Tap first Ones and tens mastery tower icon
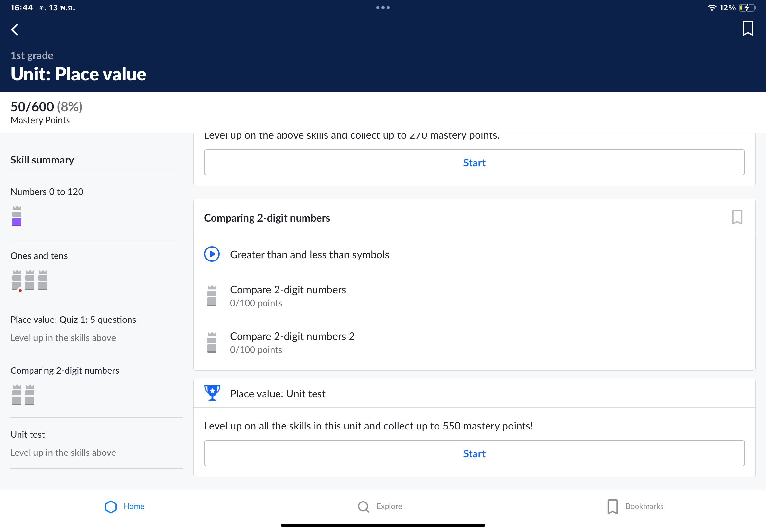 pos(17,280)
